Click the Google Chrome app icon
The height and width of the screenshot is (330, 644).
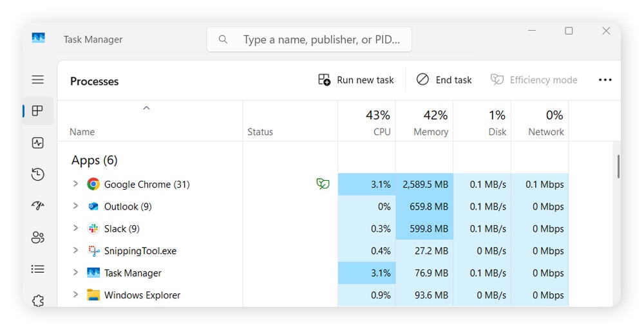(x=93, y=184)
